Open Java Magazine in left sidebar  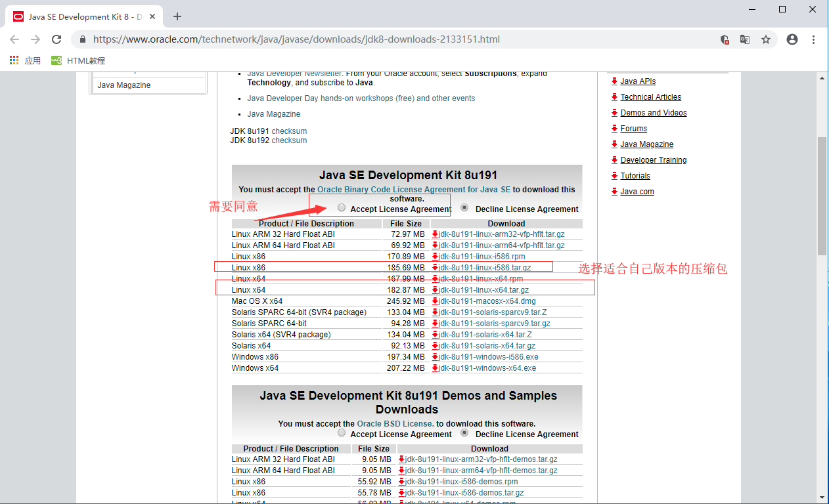coord(124,85)
